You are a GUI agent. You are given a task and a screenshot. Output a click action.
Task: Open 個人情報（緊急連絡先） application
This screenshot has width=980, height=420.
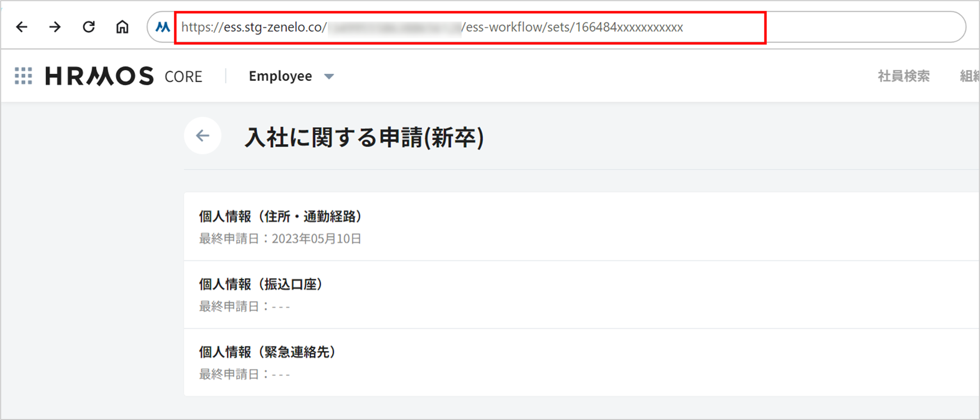pos(267,352)
